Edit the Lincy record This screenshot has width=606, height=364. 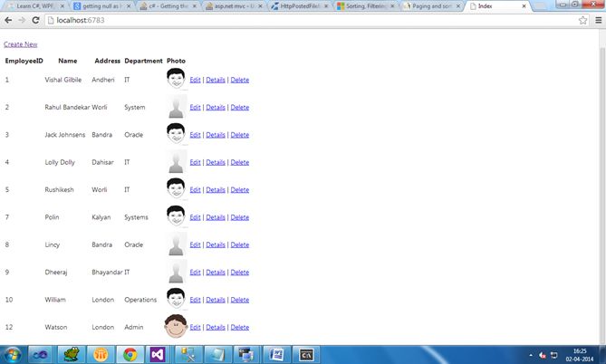pos(195,244)
